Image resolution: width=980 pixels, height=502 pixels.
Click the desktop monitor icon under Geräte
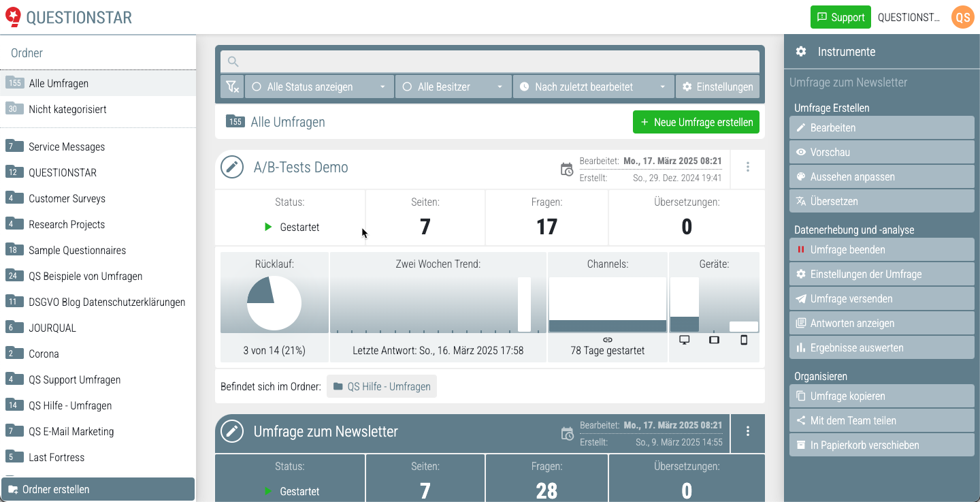click(685, 340)
